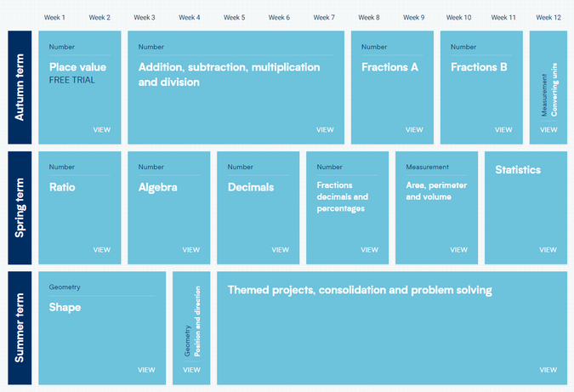Click VIEW for Fractions decimals and percentages
The width and height of the screenshot is (574, 392).
point(369,250)
